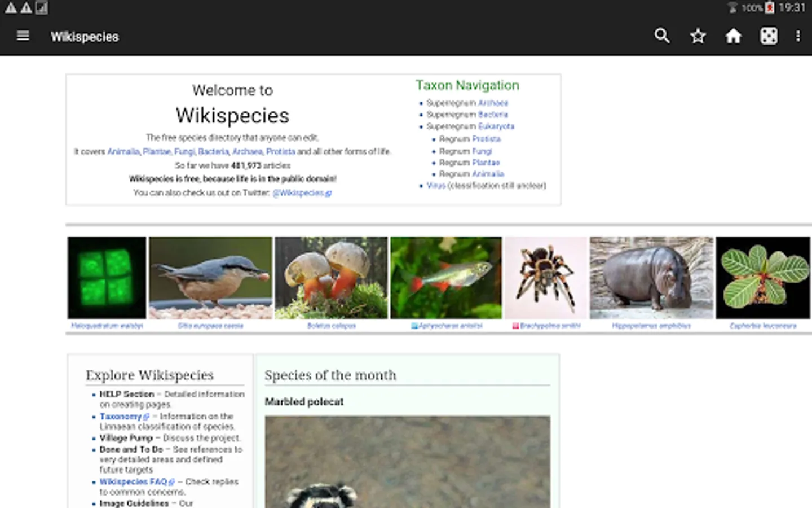Open the Virus link in Taxon Navigation
The image size is (812, 508).
[436, 185]
